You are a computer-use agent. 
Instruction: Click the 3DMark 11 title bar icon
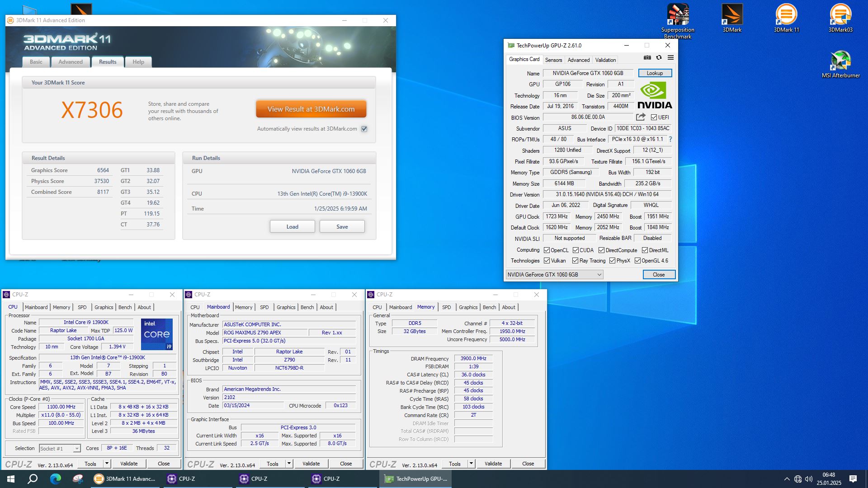pyautogui.click(x=11, y=20)
